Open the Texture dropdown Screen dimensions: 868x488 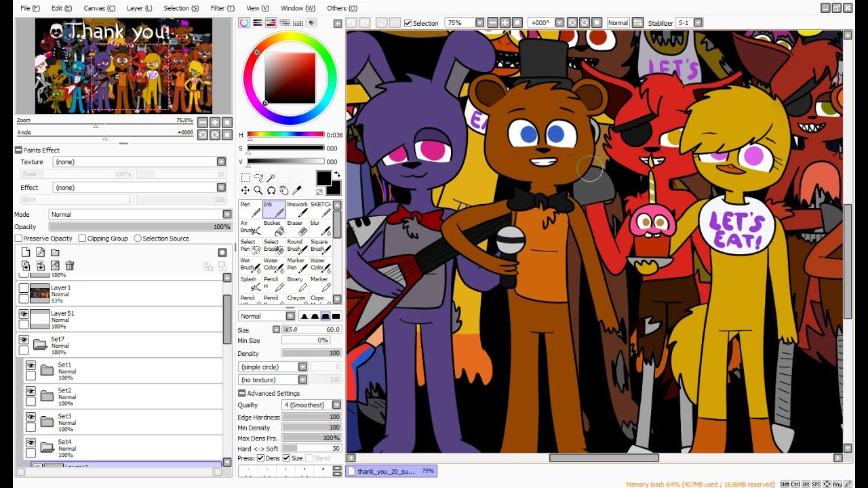click(x=140, y=162)
